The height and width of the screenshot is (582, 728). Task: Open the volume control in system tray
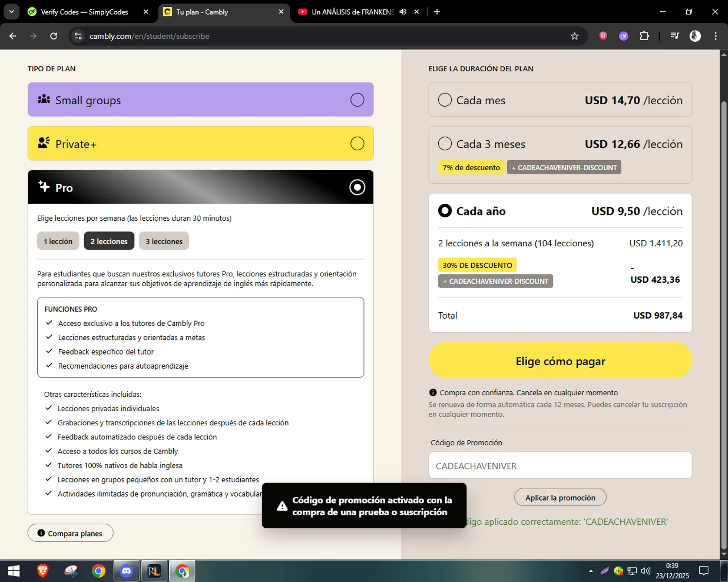point(646,571)
